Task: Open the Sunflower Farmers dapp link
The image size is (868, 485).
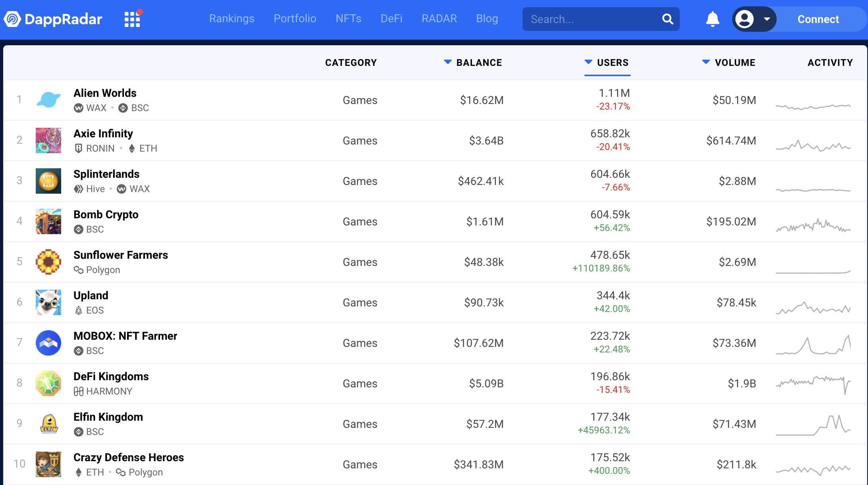Action: 121,255
